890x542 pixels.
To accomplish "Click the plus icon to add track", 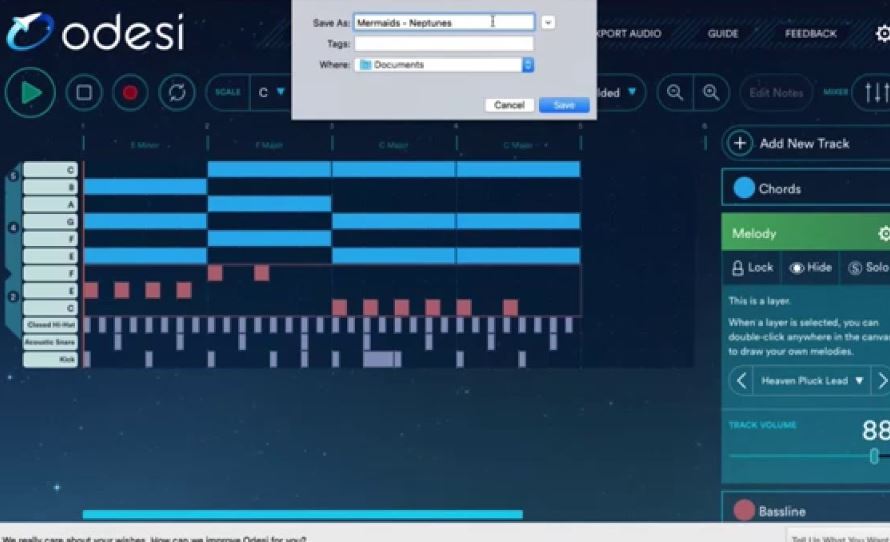I will (740, 143).
